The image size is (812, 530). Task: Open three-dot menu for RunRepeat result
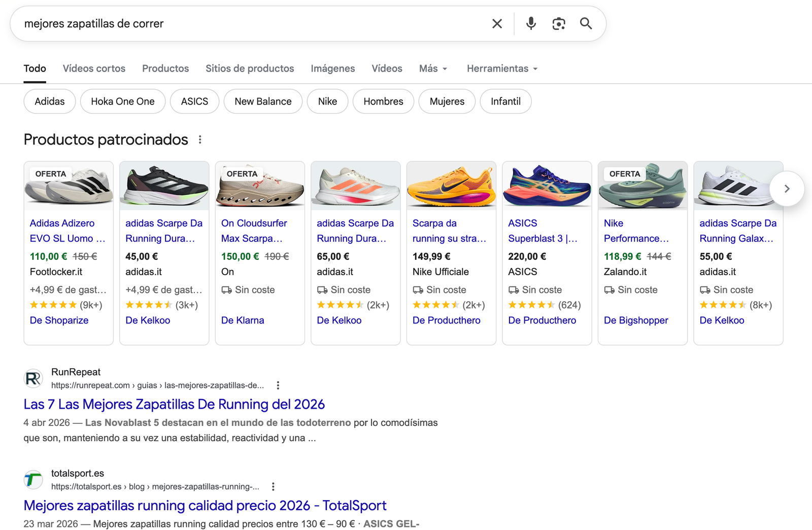coord(278,385)
